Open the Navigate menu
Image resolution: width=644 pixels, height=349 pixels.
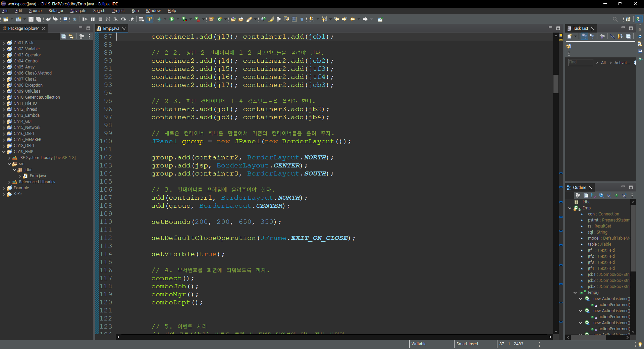pyautogui.click(x=78, y=11)
